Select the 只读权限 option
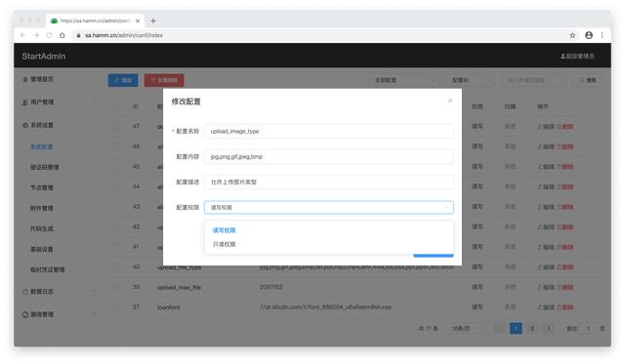The height and width of the screenshot is (364, 625). click(x=329, y=244)
